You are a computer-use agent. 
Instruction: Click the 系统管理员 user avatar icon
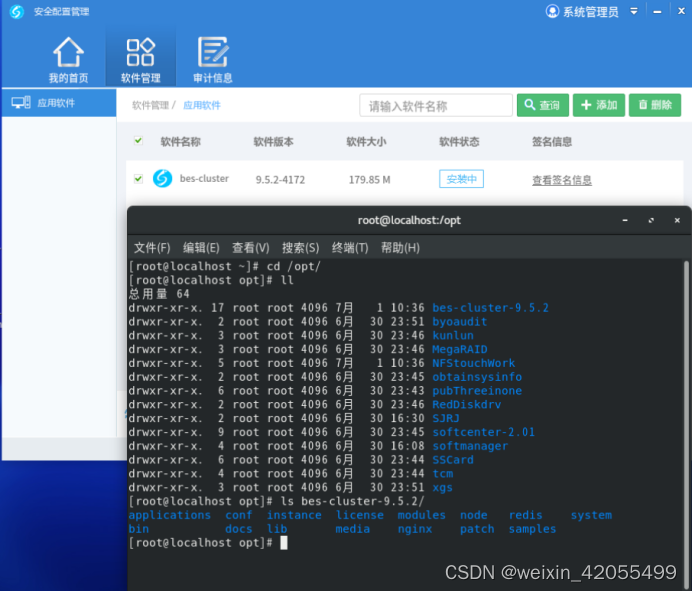point(552,11)
